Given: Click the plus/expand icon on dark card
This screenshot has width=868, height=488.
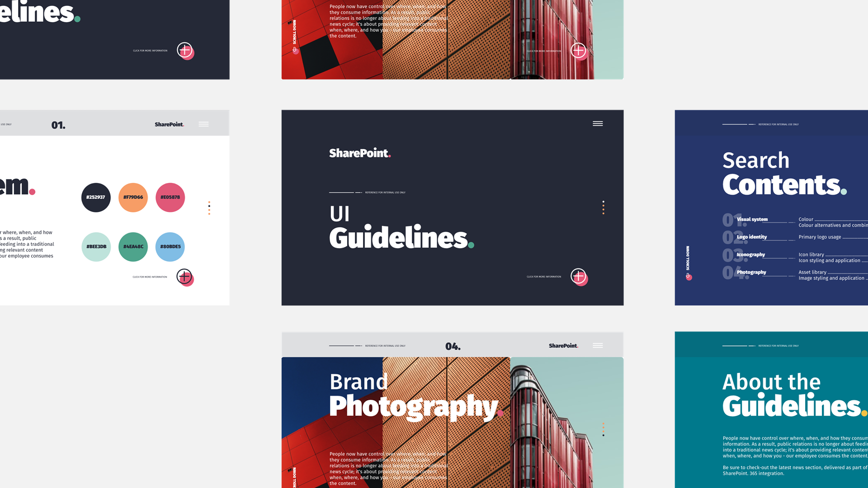Looking at the screenshot, I should pos(576,276).
